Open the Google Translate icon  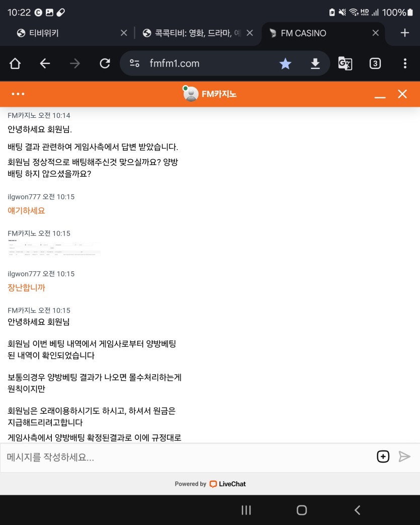click(345, 63)
